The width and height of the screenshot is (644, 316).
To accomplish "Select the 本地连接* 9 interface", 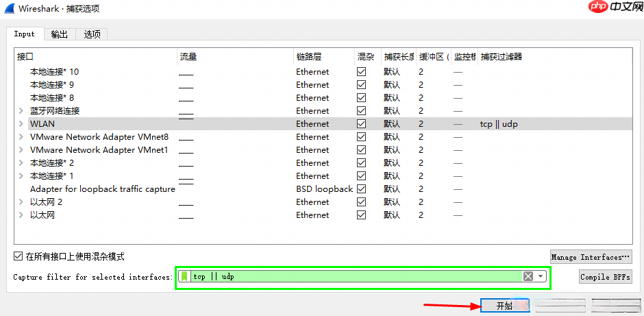I will [52, 84].
